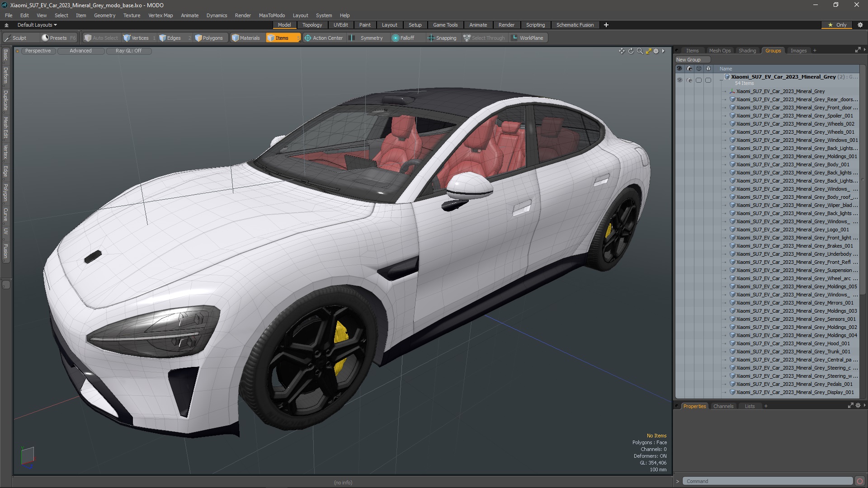
Task: Open the Advanced shading style dropdown
Action: tap(80, 51)
